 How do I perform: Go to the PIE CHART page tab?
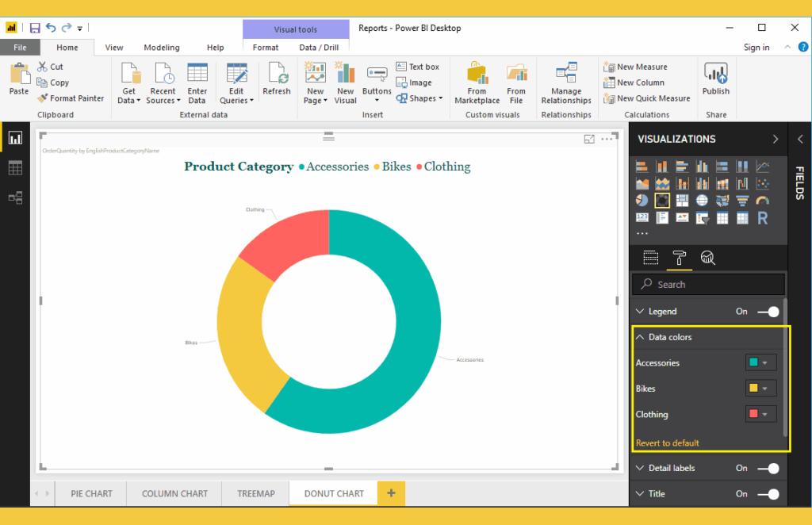[x=92, y=493]
